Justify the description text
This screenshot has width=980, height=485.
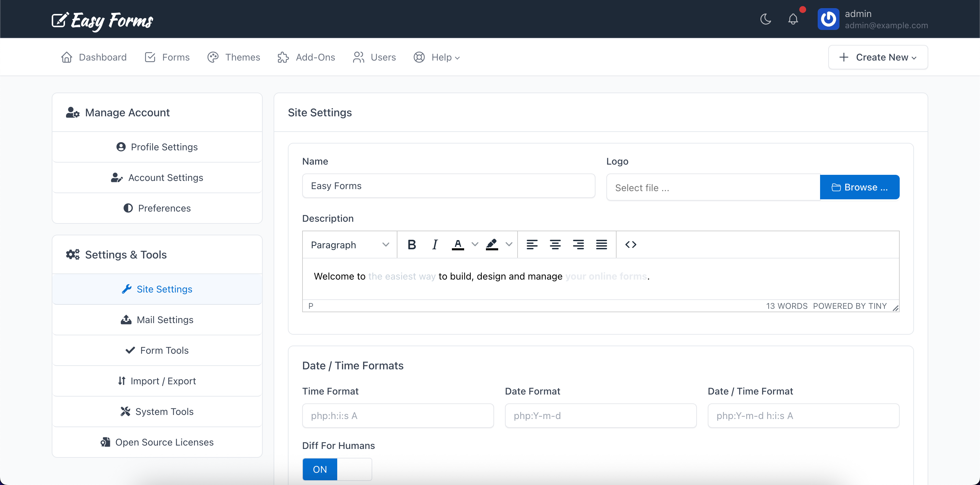click(x=601, y=245)
